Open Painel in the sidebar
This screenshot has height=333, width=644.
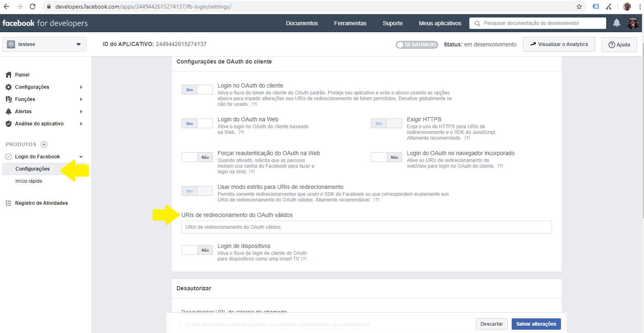click(22, 75)
